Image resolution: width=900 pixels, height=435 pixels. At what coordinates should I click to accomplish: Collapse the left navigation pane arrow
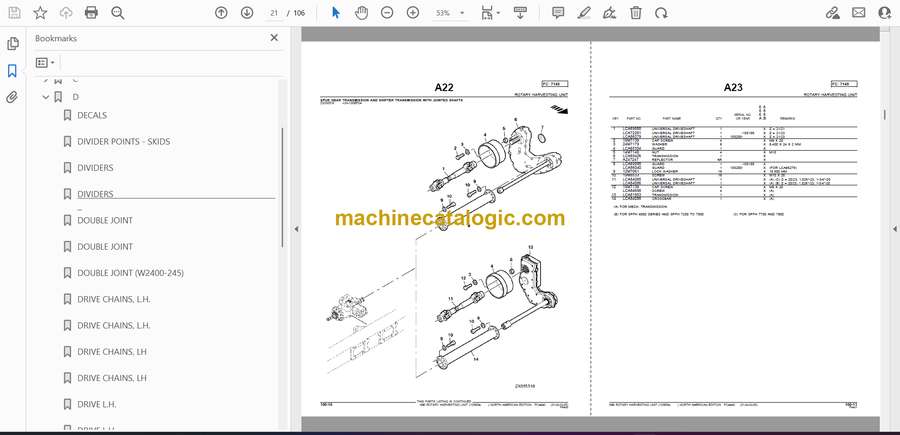coord(296,229)
